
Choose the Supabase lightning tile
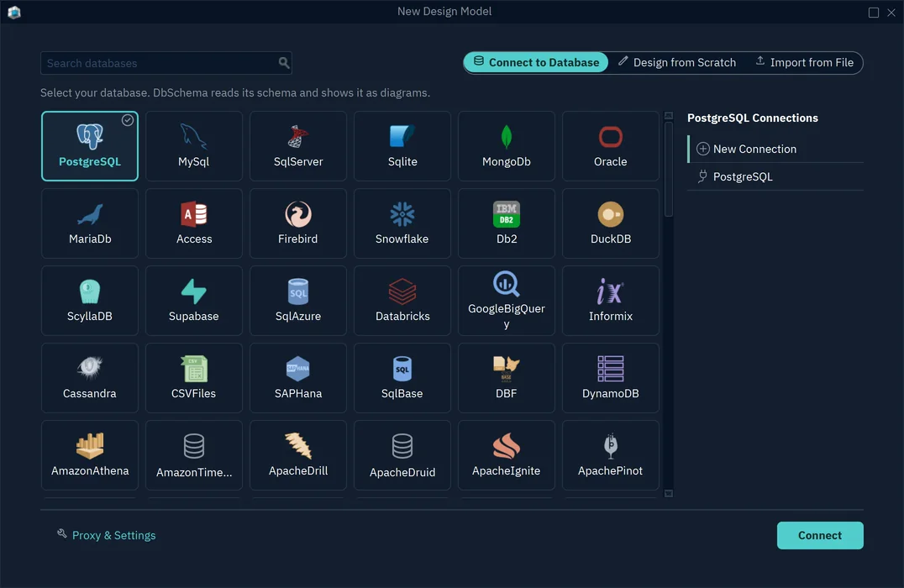194,301
